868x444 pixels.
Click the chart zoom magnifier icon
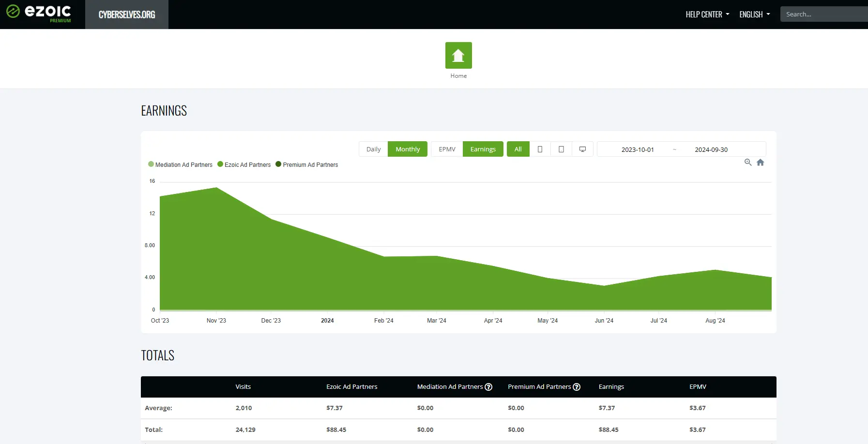[748, 163]
